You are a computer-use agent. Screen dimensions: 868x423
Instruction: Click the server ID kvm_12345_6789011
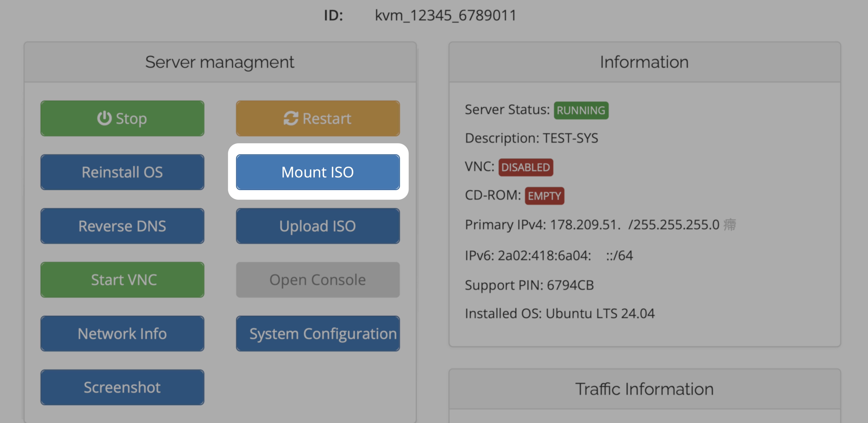pyautogui.click(x=446, y=15)
